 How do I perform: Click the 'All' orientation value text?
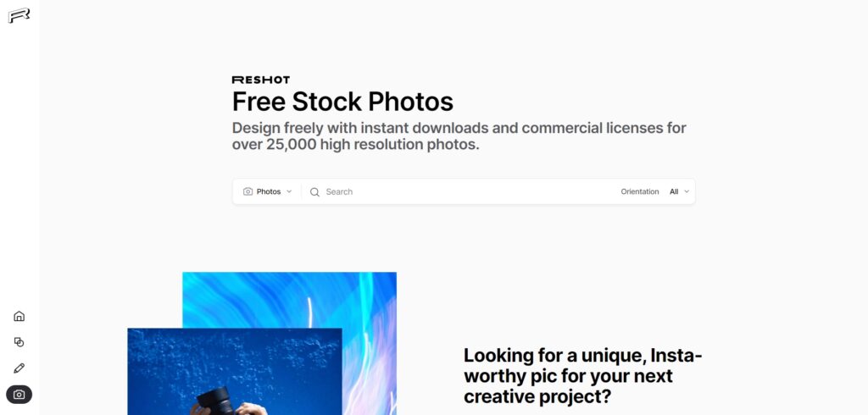pos(674,191)
